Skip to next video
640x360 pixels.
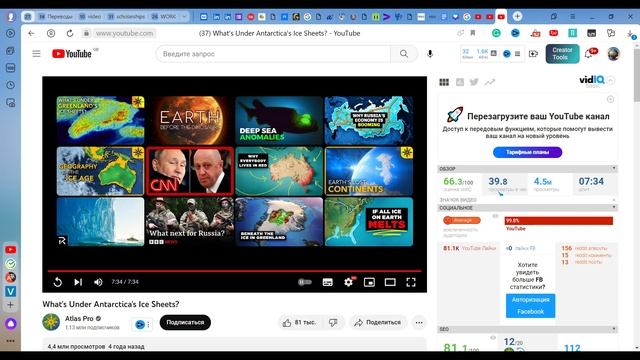(x=78, y=282)
